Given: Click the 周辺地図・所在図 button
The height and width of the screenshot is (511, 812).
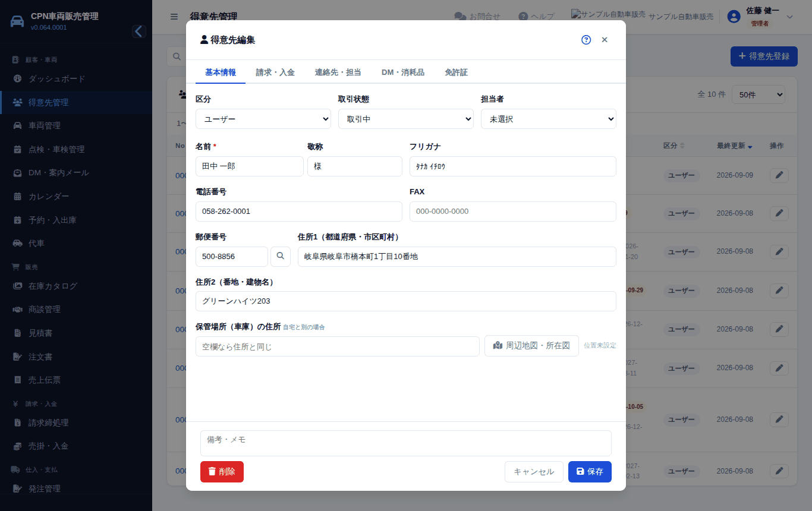Looking at the screenshot, I should (x=531, y=346).
